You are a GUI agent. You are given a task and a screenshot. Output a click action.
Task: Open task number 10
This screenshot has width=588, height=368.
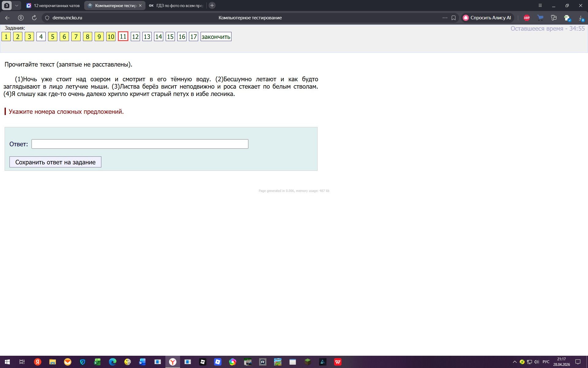point(111,37)
